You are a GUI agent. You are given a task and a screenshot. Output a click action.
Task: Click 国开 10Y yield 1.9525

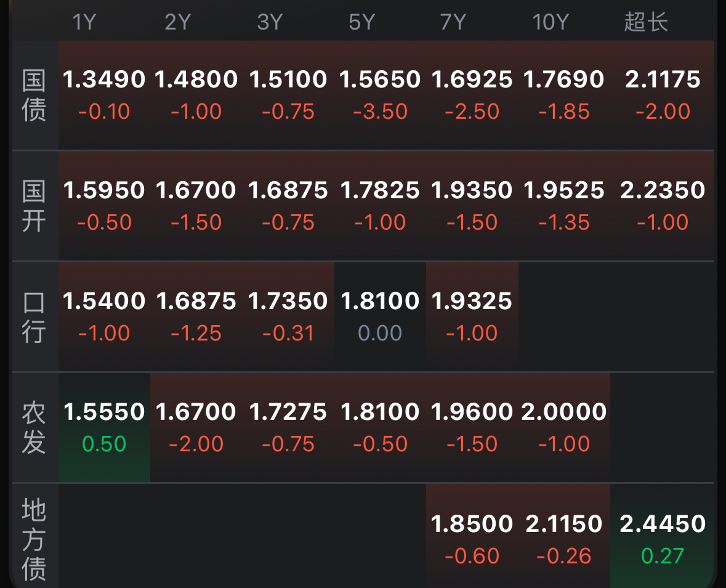[564, 205]
